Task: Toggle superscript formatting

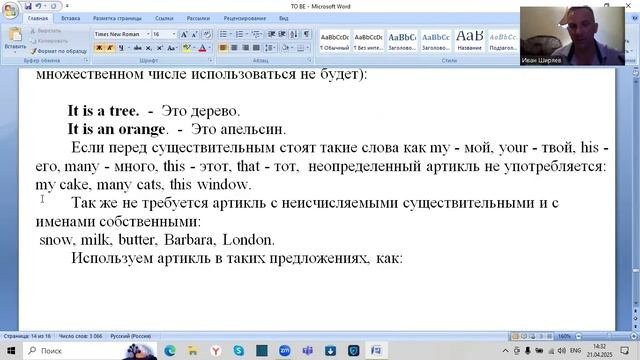Action: [x=160, y=48]
